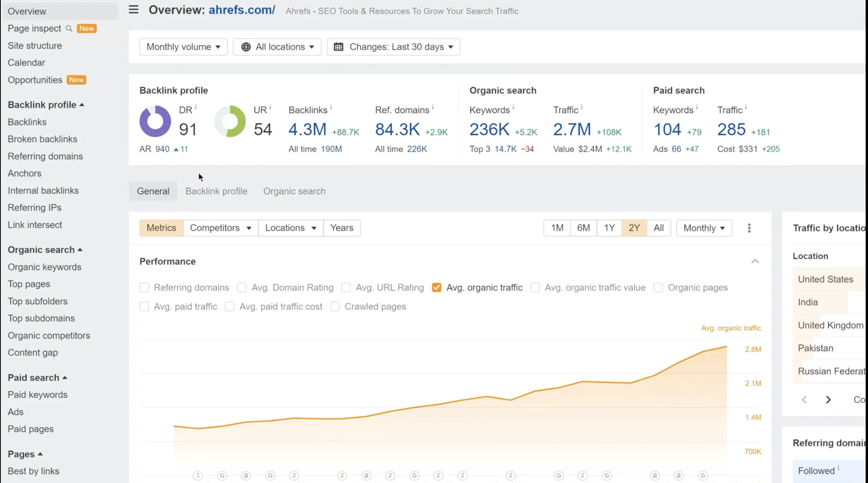The height and width of the screenshot is (483, 868).
Task: Enable the Avg. paid traffic checkbox
Action: 144,307
